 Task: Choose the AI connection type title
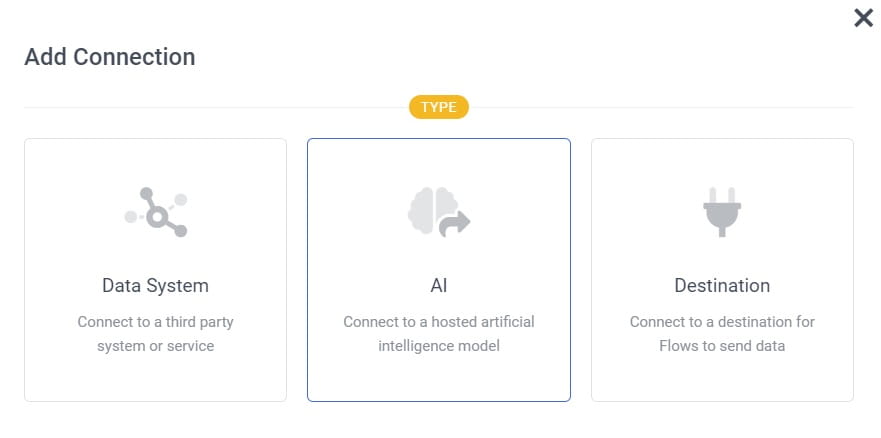point(439,285)
